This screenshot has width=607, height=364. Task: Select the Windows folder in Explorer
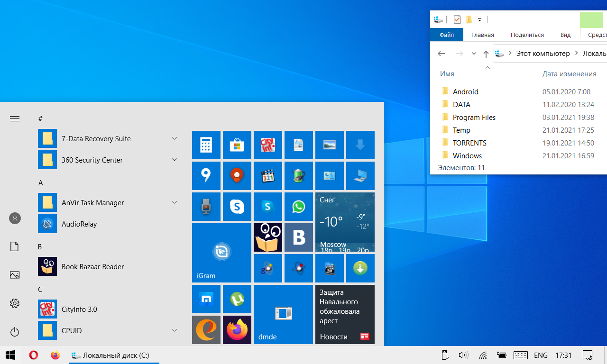point(461,155)
